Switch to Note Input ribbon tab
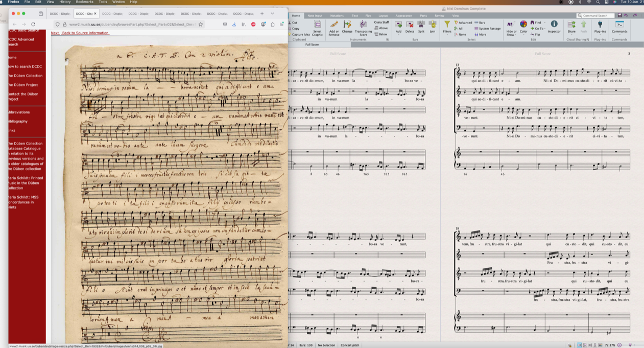Image resolution: width=644 pixels, height=348 pixels. (315, 16)
